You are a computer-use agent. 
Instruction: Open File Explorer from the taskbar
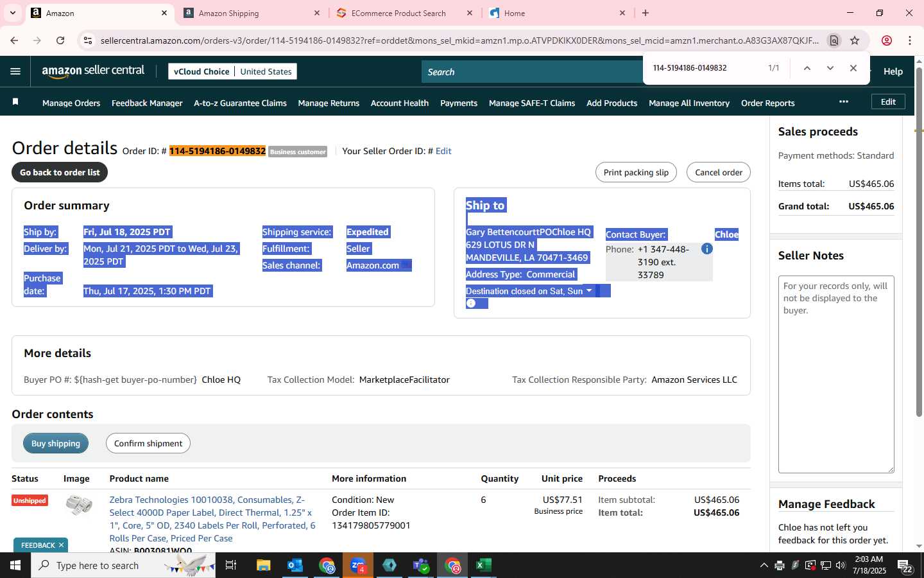tap(264, 565)
